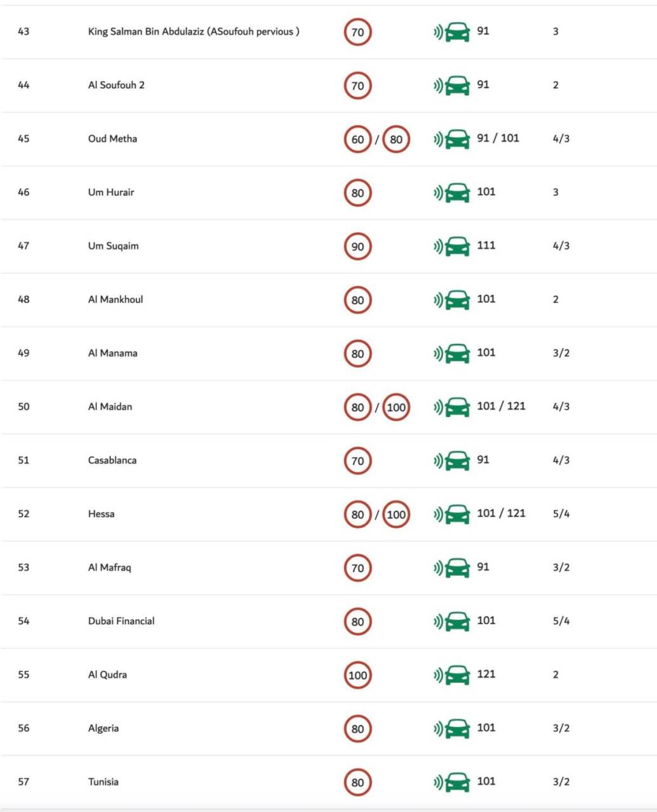This screenshot has width=657, height=812.
Task: Click the radar car icon for Casablanca
Action: (452, 460)
